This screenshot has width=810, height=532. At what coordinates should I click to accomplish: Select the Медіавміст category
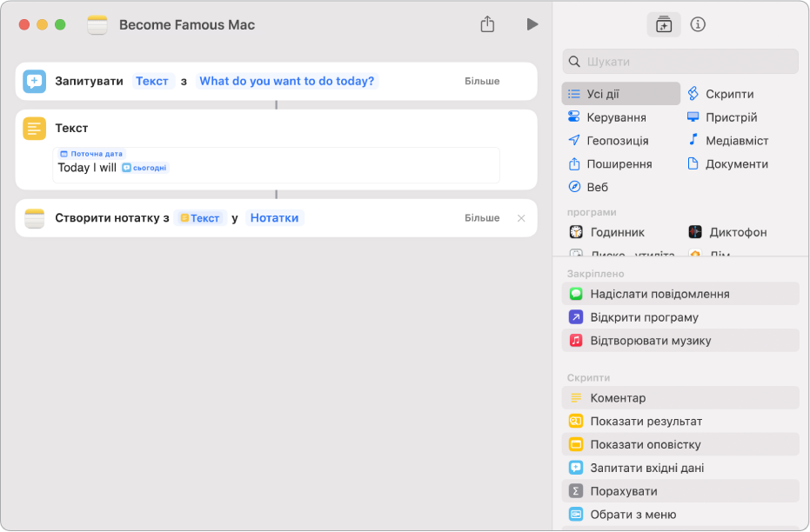(x=727, y=140)
